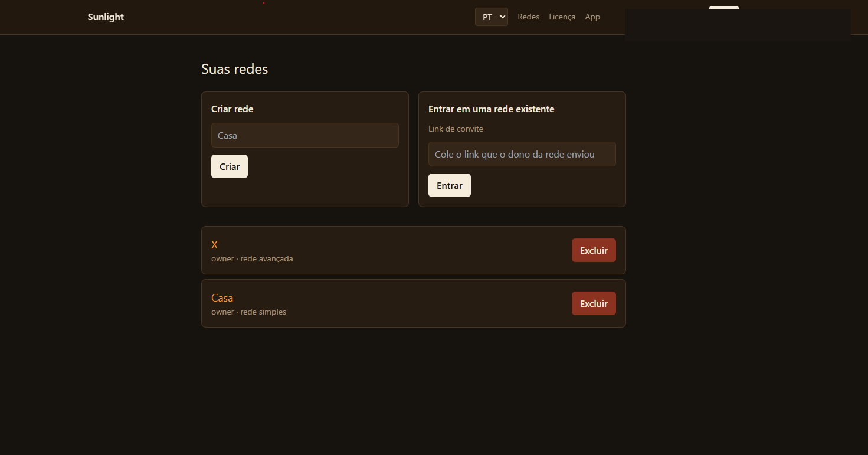The width and height of the screenshot is (868, 455).
Task: Open the App nav link
Action: [x=592, y=17]
